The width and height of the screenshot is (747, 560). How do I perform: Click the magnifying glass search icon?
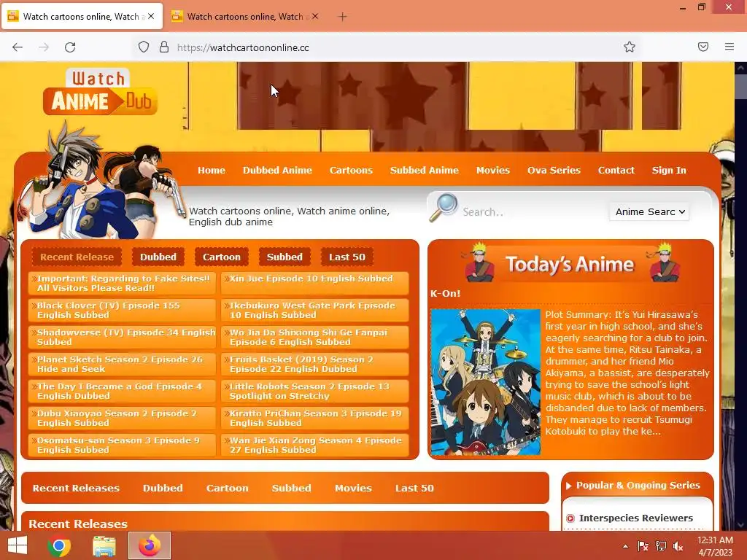pyautogui.click(x=444, y=207)
